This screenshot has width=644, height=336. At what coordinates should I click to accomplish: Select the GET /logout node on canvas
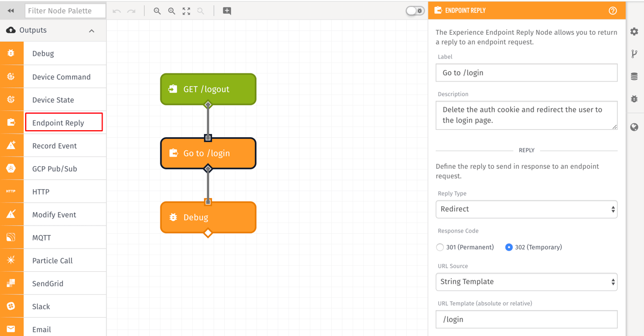[x=208, y=89]
